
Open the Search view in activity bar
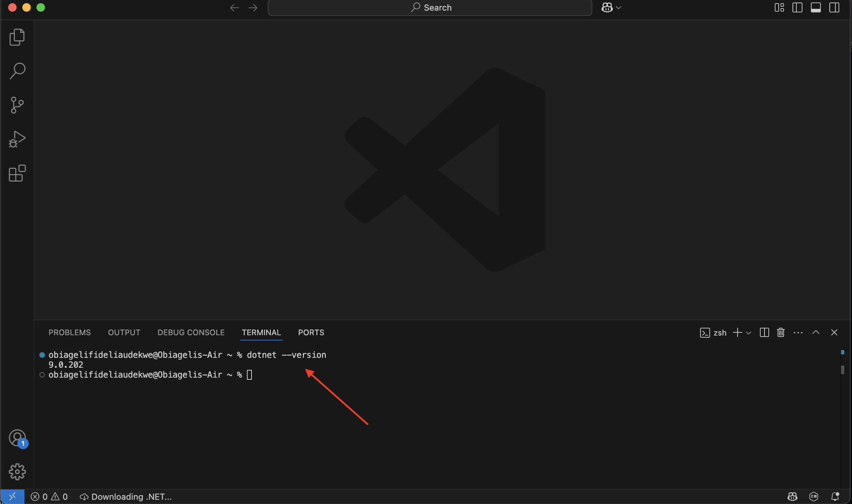(x=17, y=71)
